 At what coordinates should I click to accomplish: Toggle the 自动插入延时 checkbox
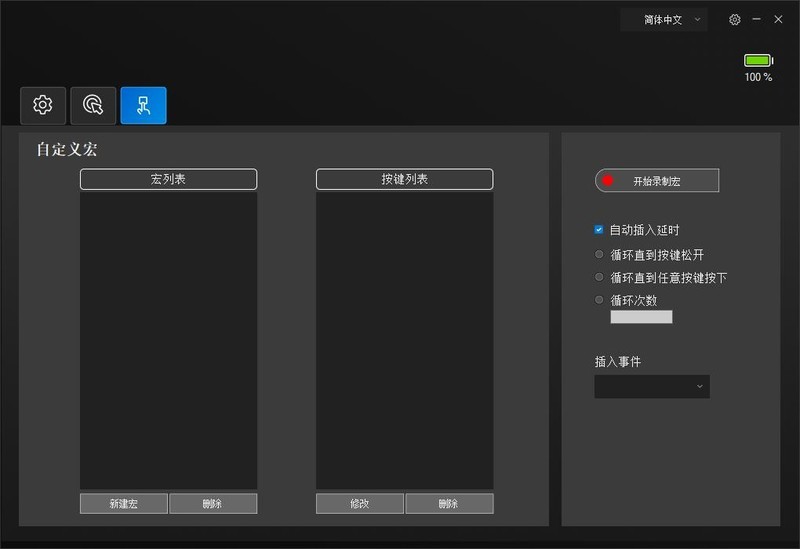click(x=598, y=230)
